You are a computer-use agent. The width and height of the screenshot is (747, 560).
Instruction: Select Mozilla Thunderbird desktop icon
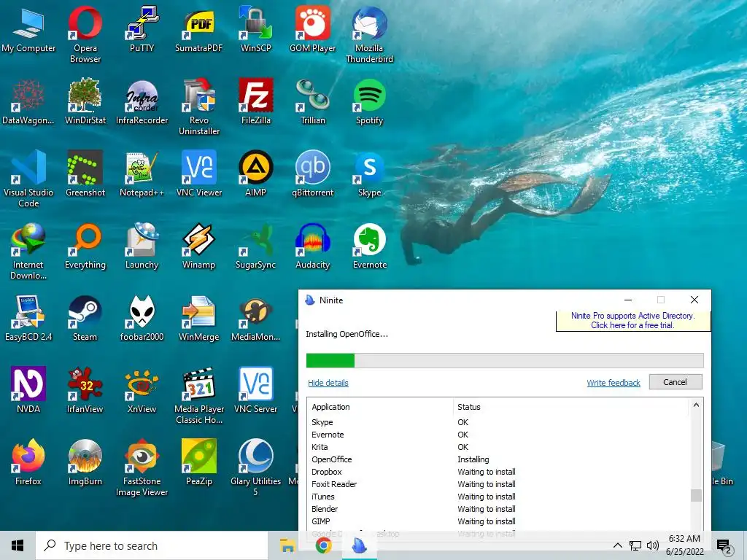[x=369, y=34]
